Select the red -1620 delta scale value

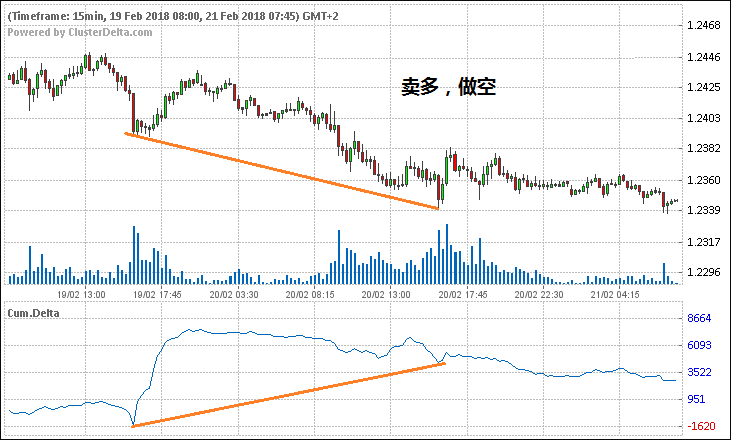coord(700,427)
